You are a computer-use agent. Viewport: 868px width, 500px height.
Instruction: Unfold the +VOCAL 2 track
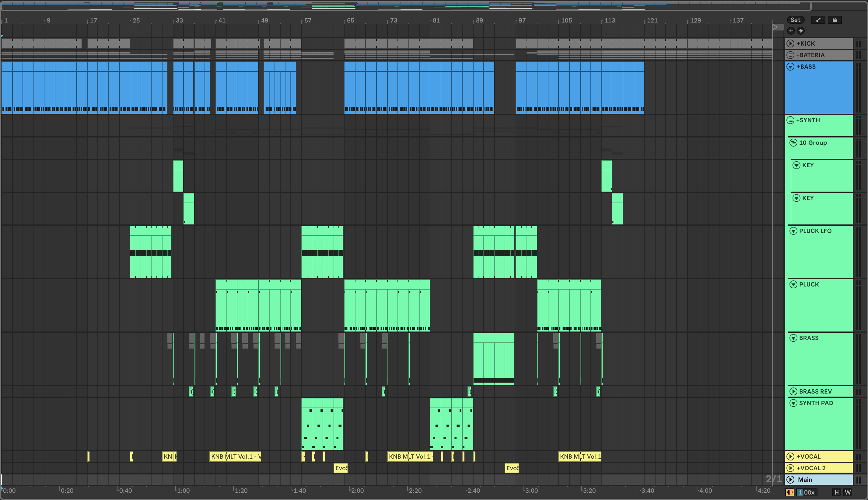pos(790,468)
